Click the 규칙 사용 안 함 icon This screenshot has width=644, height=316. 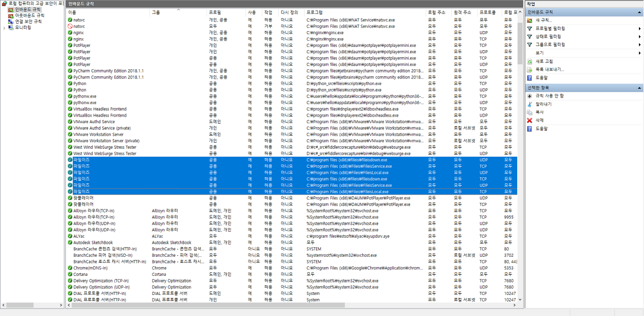click(x=529, y=96)
